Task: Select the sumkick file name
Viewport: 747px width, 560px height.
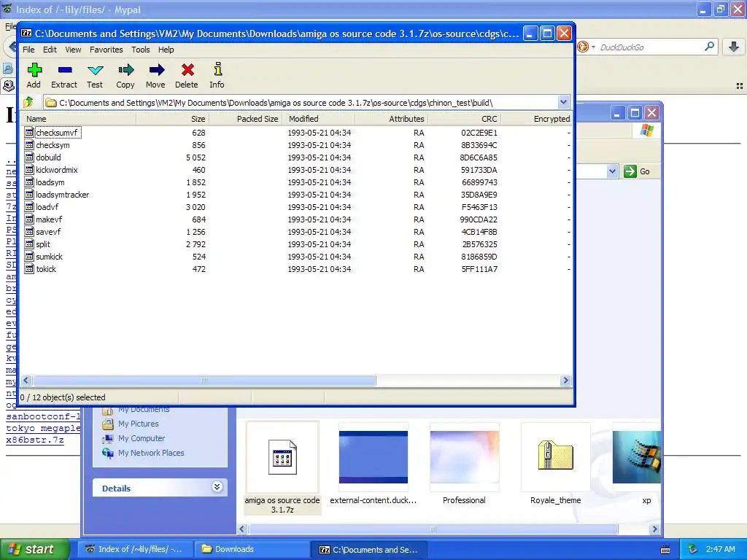Action: click(49, 257)
